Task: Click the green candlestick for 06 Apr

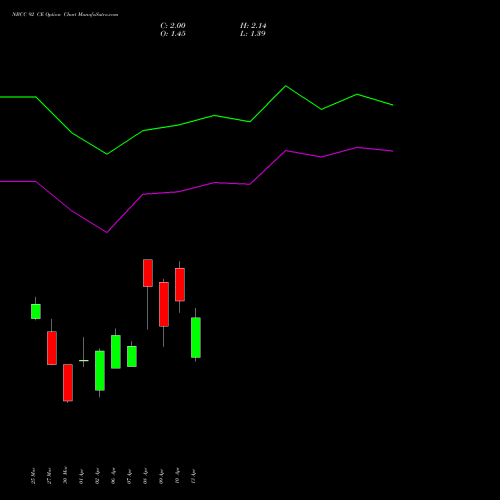Action: [x=116, y=352]
